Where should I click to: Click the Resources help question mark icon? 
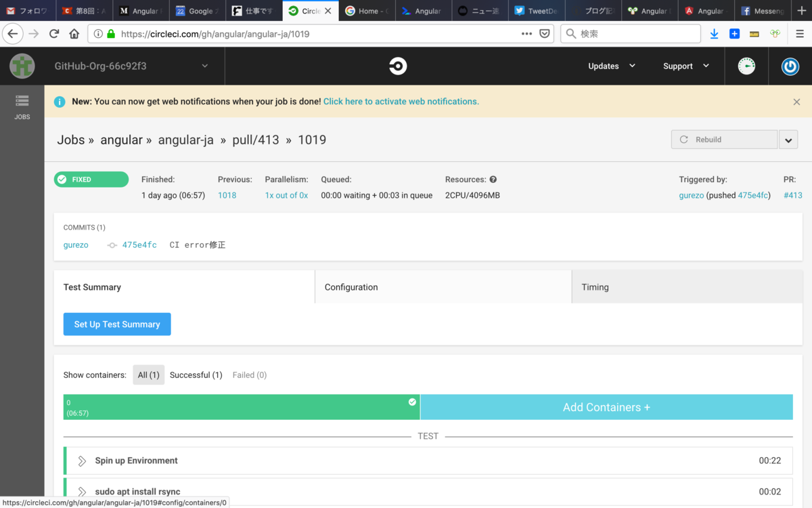click(x=493, y=179)
